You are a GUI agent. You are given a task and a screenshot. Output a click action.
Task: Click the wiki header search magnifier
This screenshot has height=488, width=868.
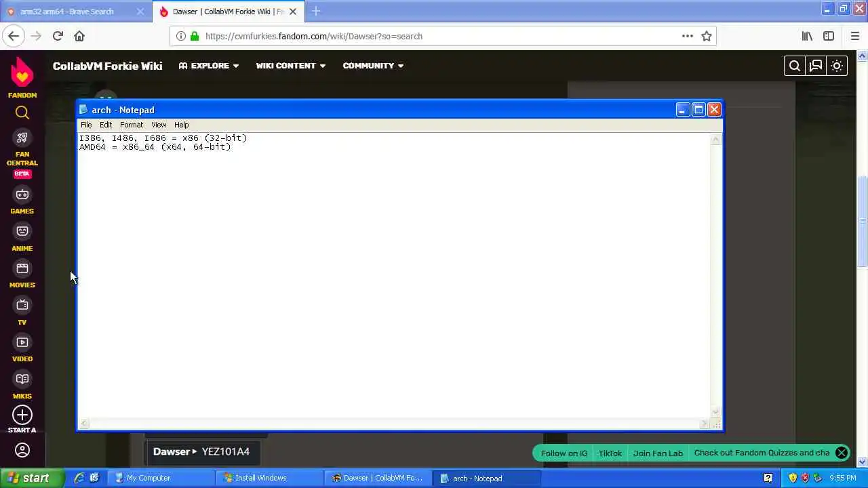pos(795,66)
